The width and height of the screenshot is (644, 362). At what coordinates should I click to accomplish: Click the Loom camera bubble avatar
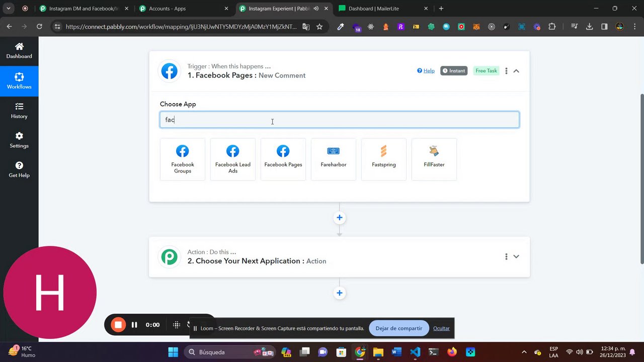click(50, 293)
